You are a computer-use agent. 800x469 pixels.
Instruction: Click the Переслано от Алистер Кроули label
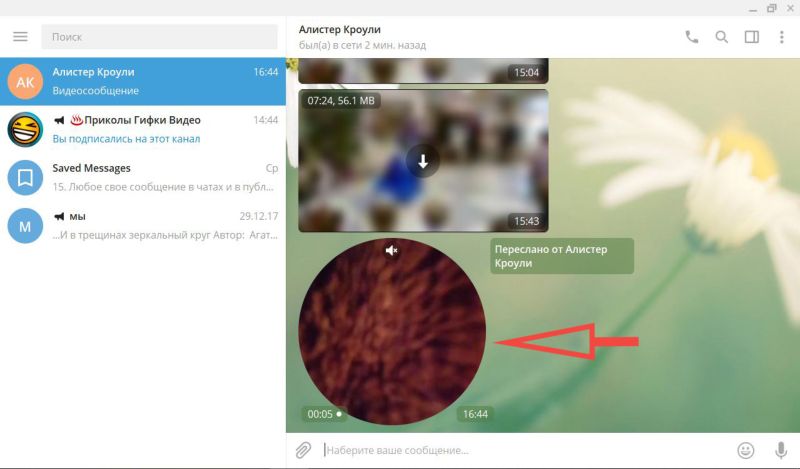(562, 256)
